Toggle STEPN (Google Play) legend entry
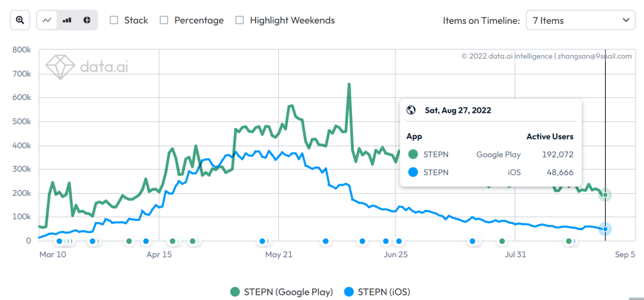This screenshot has width=644, height=300. 282,292
